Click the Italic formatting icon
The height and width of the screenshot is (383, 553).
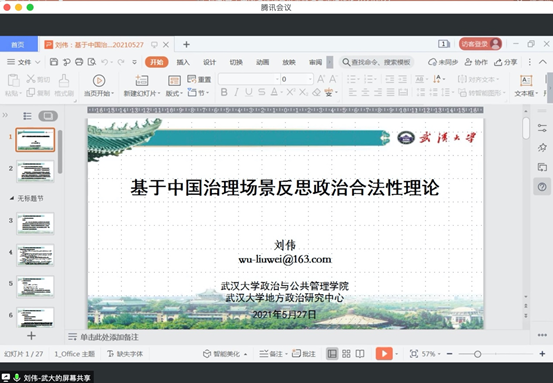click(236, 92)
